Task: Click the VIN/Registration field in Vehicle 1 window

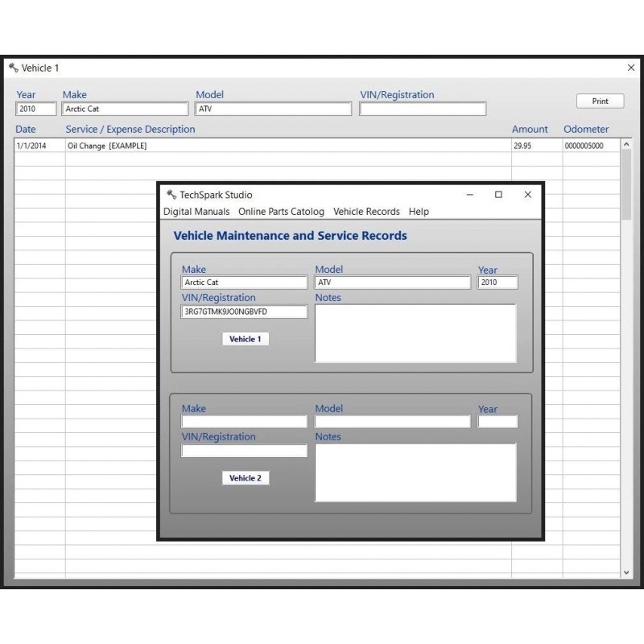Action: [x=423, y=109]
